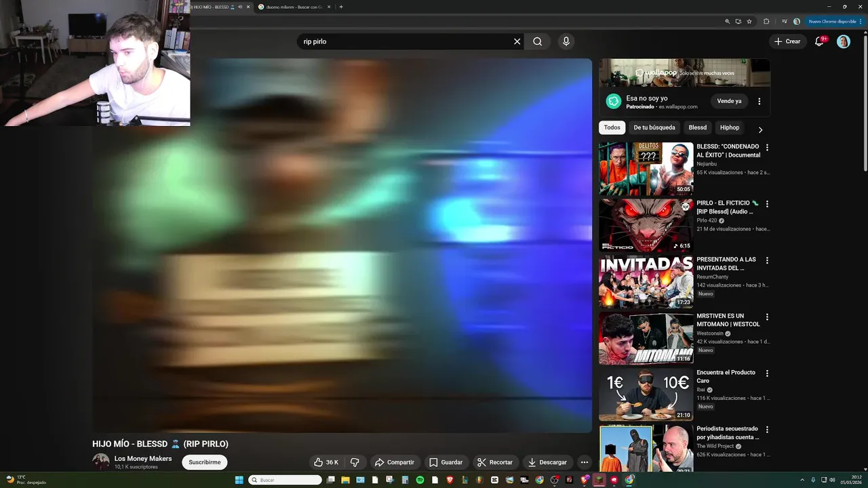Open options for MRSTIVEN ES UN MITOMANO video
Image resolution: width=868 pixels, height=488 pixels.
767,317
